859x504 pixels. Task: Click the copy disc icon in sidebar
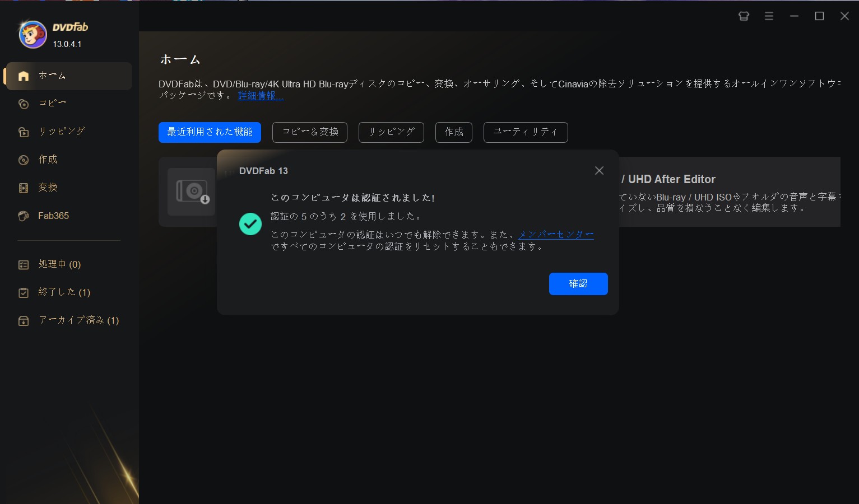click(x=24, y=104)
